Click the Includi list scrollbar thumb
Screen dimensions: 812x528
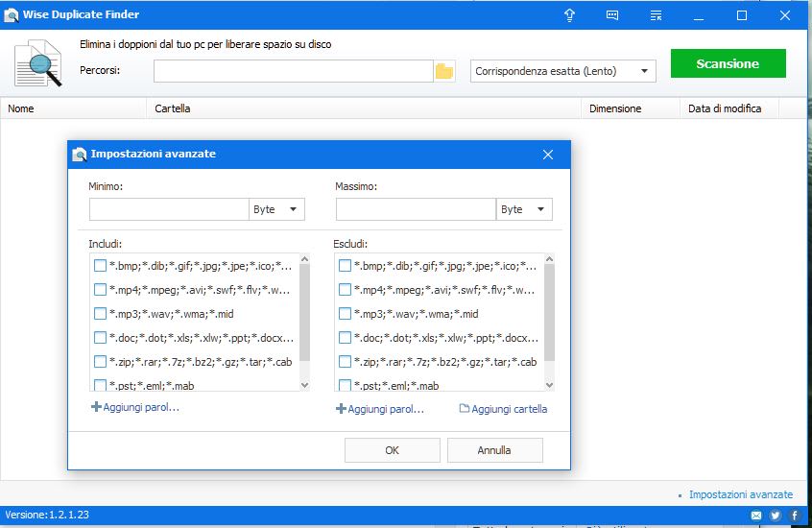pos(304,312)
